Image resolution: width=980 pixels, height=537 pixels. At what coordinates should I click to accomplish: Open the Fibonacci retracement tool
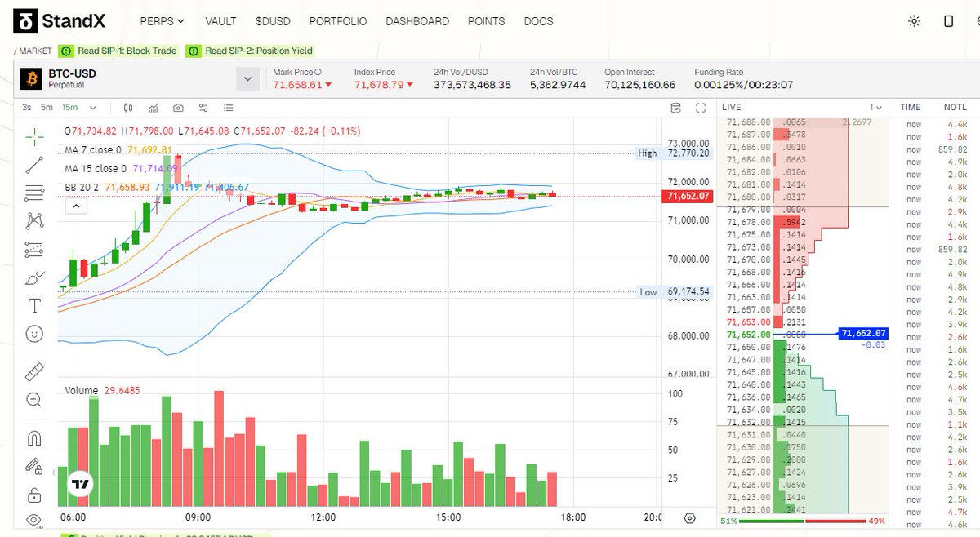pos(34,193)
